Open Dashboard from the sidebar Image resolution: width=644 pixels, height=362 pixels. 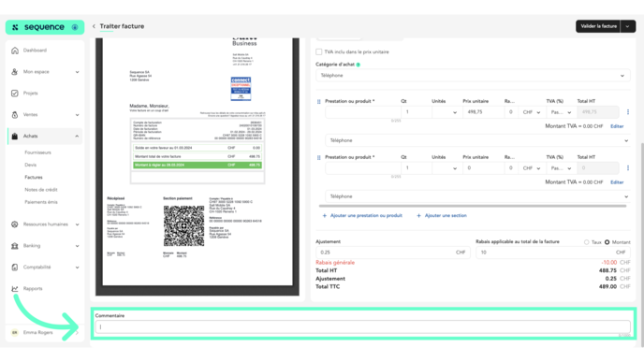tap(35, 51)
